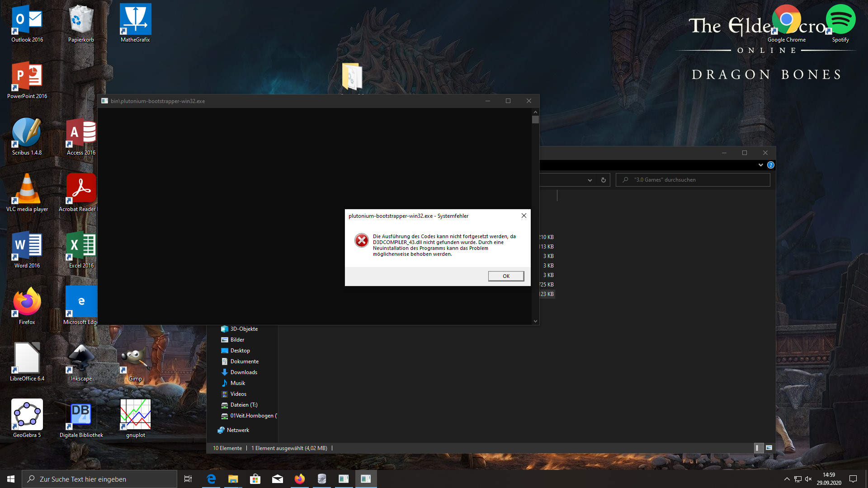Open Edge from the taskbar

[211, 479]
